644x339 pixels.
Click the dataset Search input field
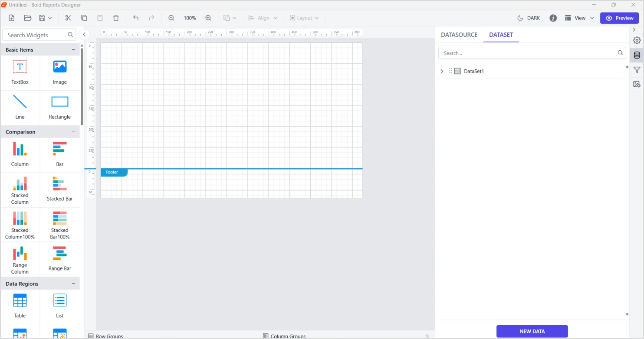point(532,53)
